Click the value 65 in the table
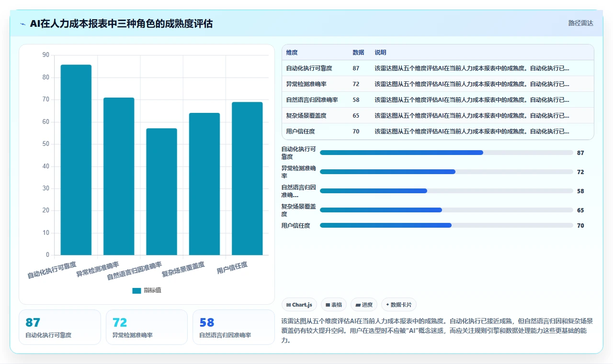 click(356, 116)
